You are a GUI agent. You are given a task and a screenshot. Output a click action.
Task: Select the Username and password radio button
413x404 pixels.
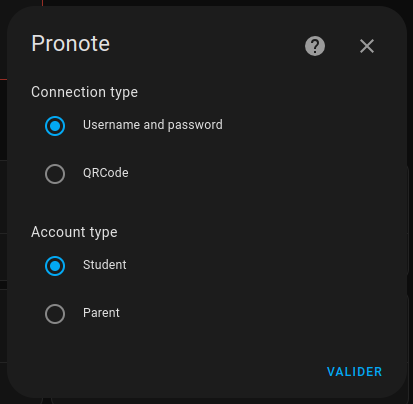(55, 126)
